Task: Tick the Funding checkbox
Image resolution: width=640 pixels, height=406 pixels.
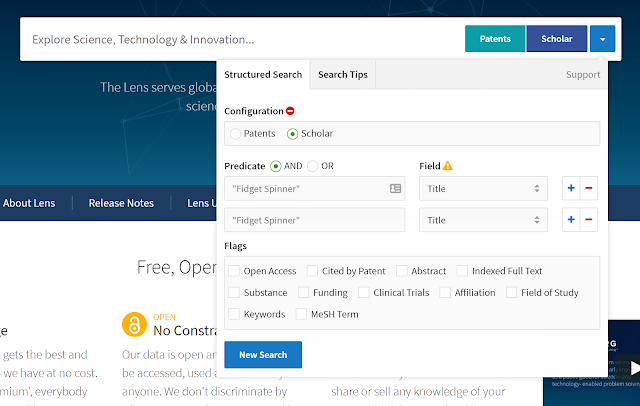Action: pos(303,292)
